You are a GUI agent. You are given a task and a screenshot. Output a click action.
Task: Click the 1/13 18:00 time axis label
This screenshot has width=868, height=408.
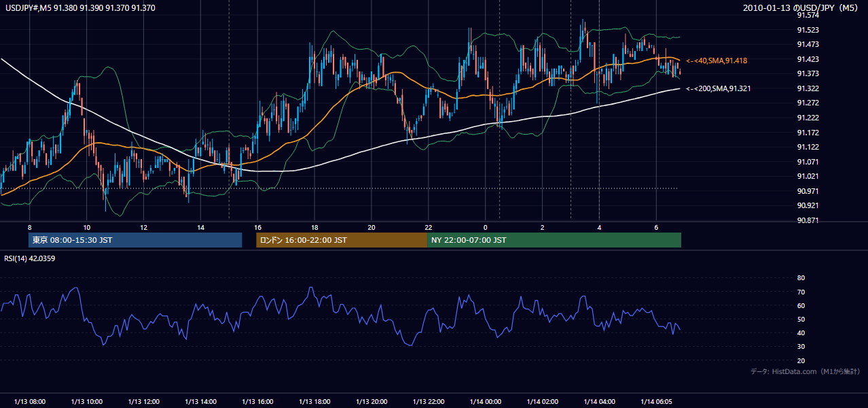[314, 401]
